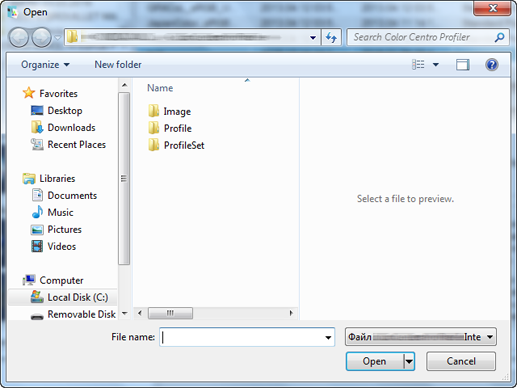Select the ProfileSet folder
This screenshot has height=388, width=517.
184,145
